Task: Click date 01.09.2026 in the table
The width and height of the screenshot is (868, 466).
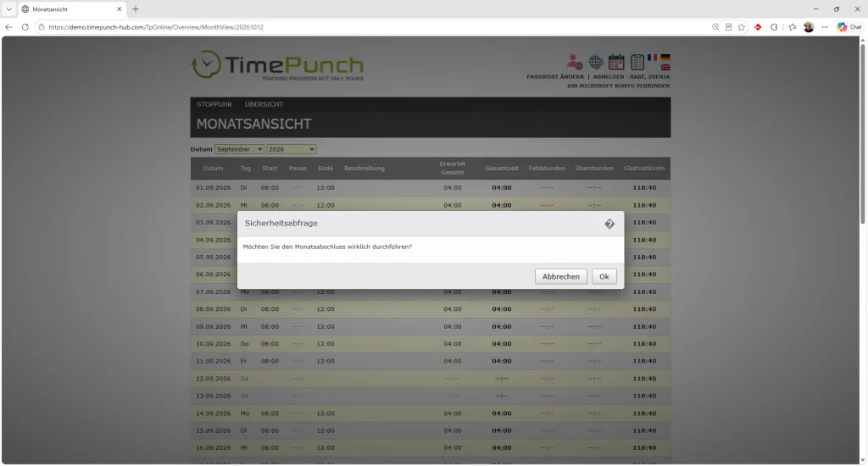Action: coord(213,187)
